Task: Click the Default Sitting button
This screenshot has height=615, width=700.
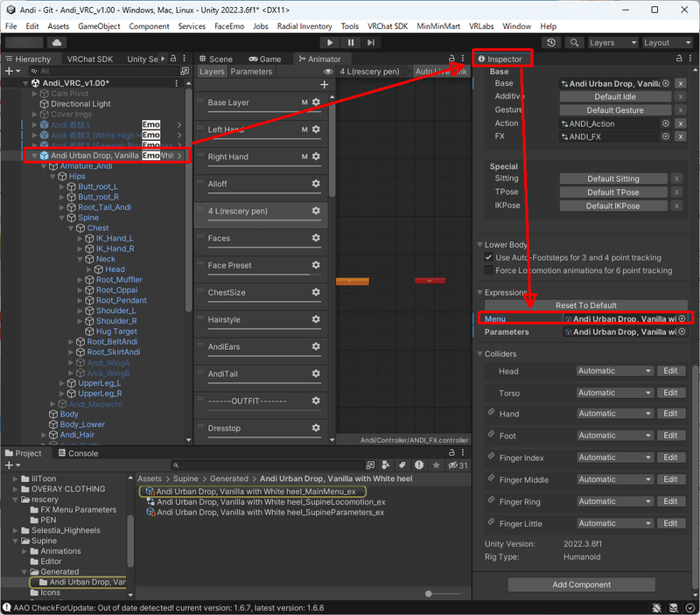Action: click(613, 178)
